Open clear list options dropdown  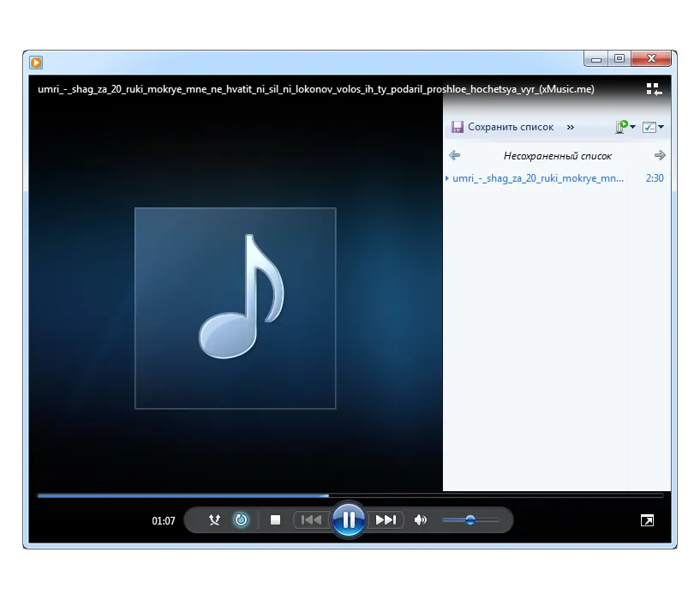tap(625, 127)
